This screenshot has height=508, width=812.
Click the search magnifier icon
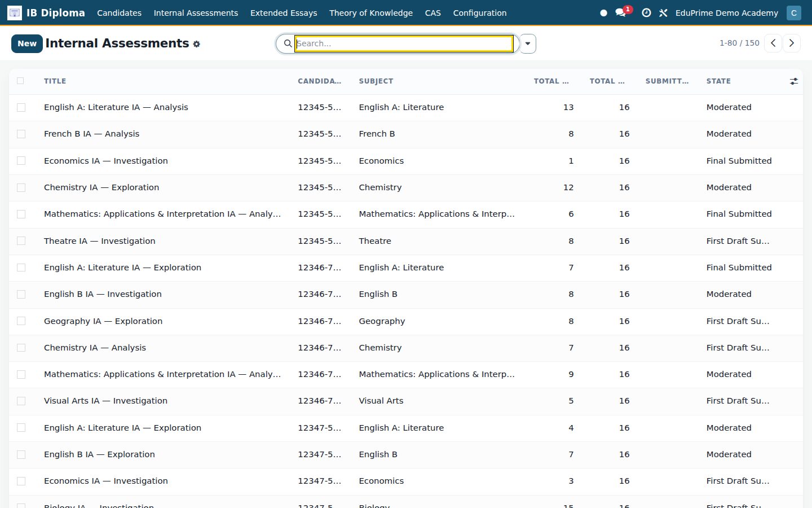[288, 43]
